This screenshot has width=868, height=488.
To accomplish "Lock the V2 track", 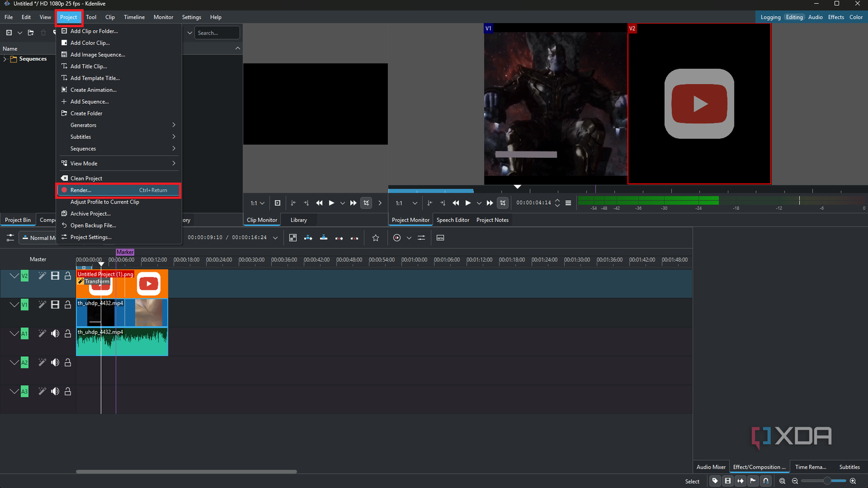I will 68,276.
